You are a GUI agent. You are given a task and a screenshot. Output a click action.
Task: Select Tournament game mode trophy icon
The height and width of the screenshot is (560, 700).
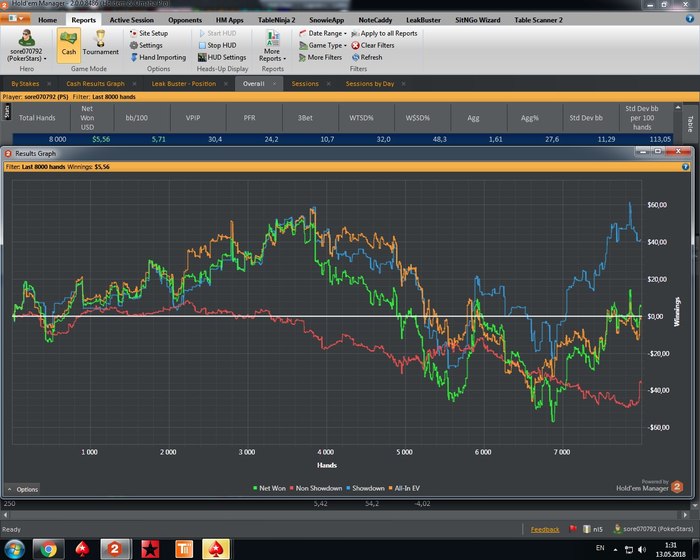pos(100,43)
